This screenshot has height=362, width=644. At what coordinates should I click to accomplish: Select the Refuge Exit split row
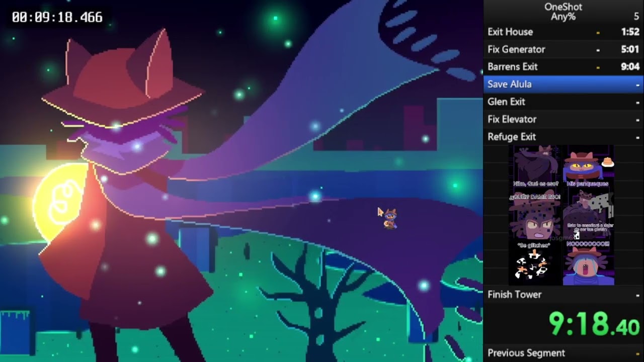pos(563,137)
